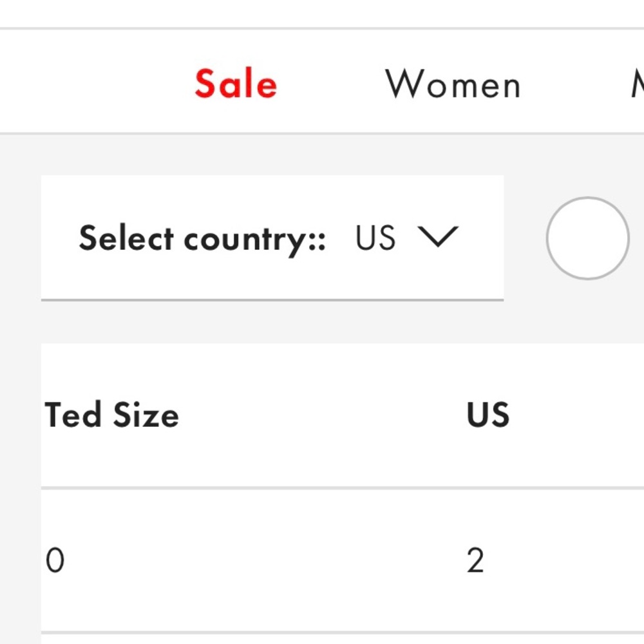Screen dimensions: 644x644
Task: Click the selected US value in country selector
Action: [x=375, y=238]
